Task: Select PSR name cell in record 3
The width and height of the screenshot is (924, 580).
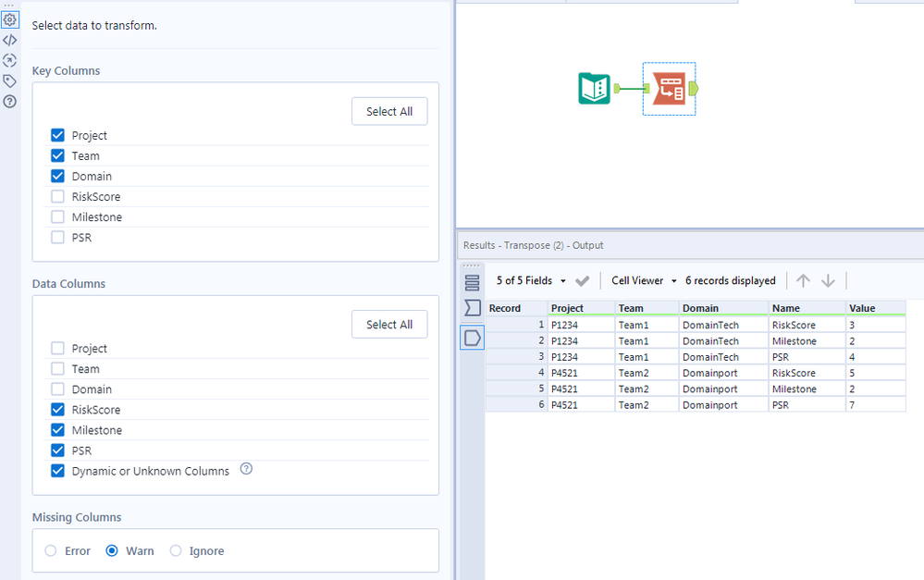Action: pyautogui.click(x=807, y=357)
